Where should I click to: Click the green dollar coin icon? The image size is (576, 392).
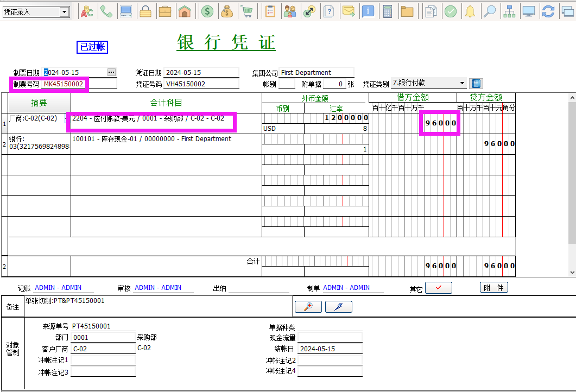click(x=207, y=12)
